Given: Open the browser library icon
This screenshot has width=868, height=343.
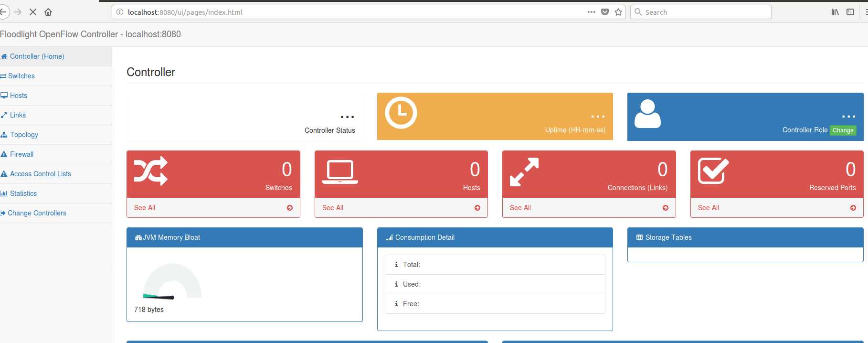Looking at the screenshot, I should 835,12.
